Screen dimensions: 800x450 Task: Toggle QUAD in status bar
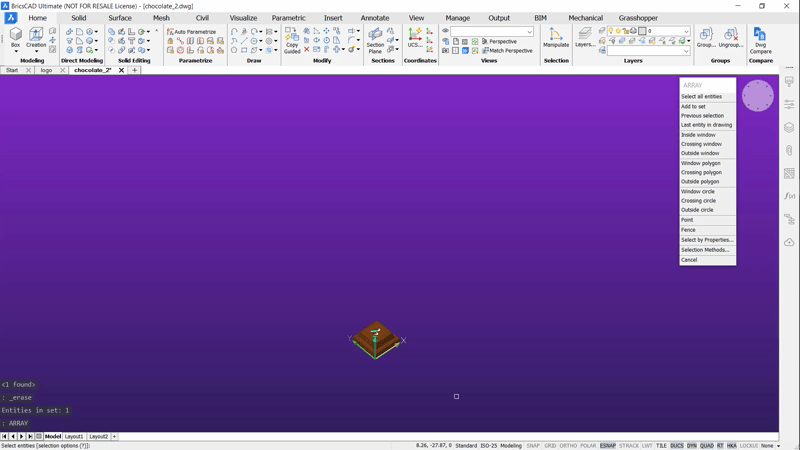[707, 446]
